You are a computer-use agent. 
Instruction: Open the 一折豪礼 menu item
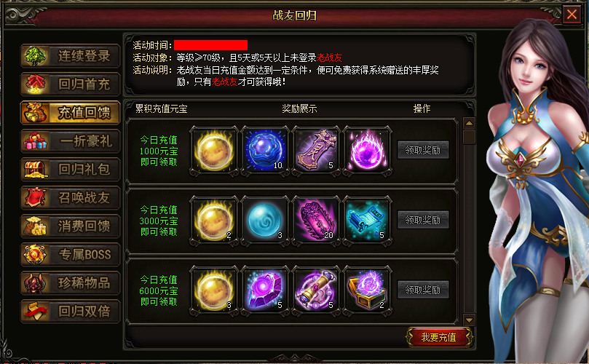click(70, 141)
